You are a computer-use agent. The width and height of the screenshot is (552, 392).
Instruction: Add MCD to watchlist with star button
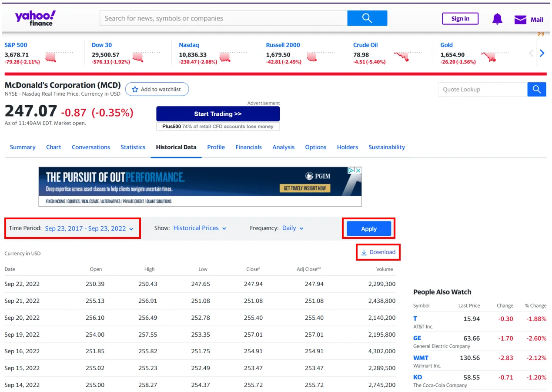pos(157,89)
